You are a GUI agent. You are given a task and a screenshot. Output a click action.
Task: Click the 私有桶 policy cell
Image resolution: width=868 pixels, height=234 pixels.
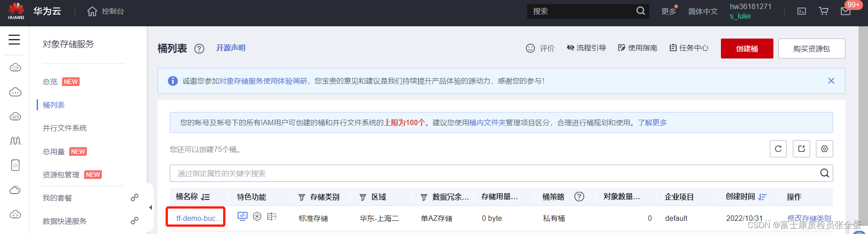554,219
